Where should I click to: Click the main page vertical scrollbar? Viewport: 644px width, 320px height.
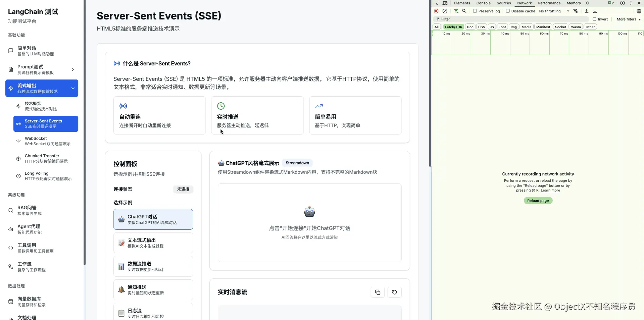[430, 83]
